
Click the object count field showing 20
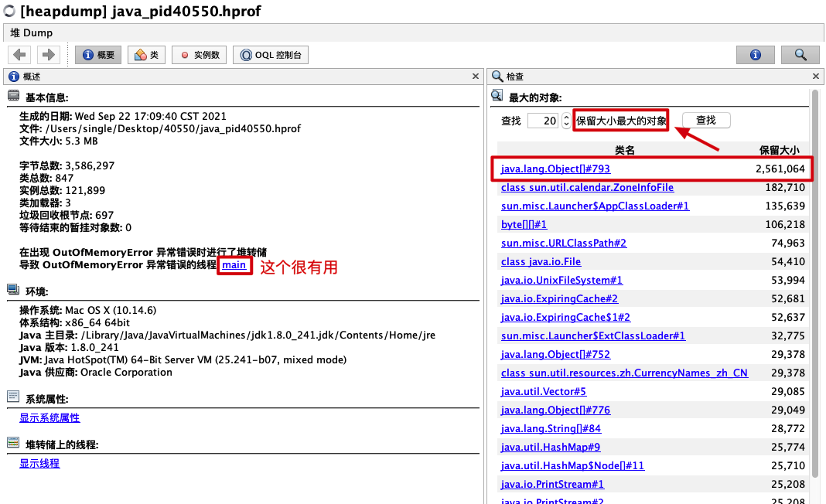(543, 121)
